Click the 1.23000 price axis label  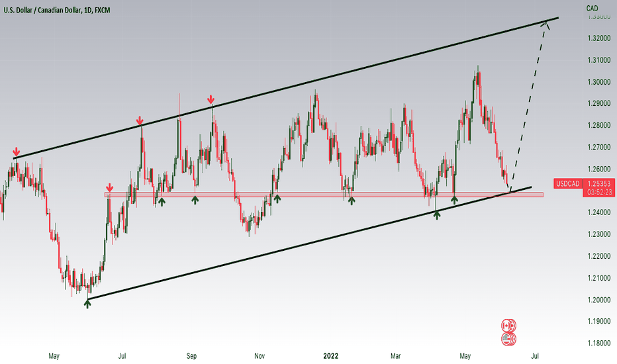coord(599,234)
